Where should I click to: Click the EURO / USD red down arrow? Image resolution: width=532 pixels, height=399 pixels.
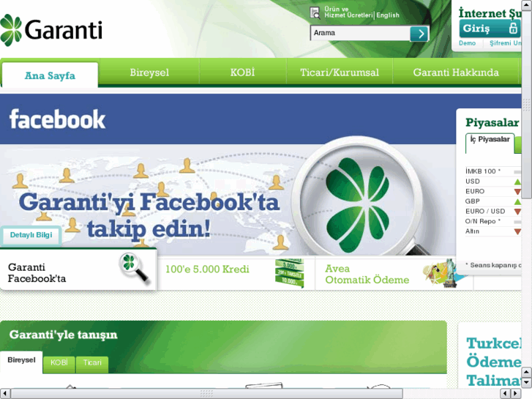pyautogui.click(x=517, y=212)
